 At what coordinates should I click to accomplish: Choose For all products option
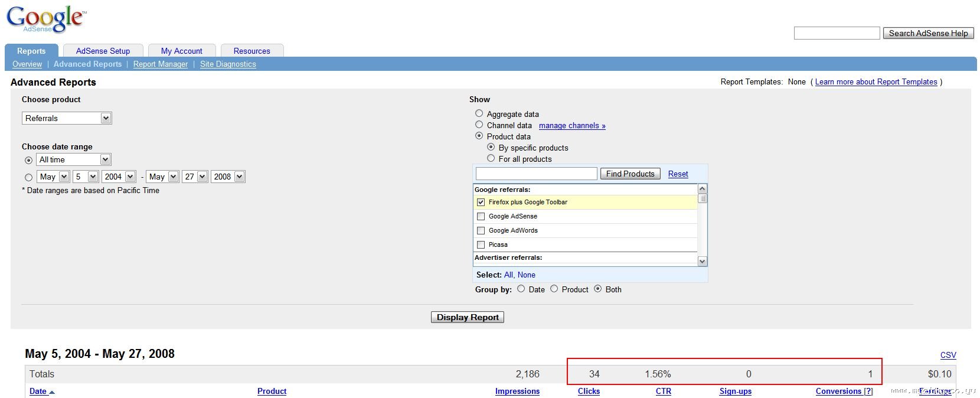[x=491, y=158]
